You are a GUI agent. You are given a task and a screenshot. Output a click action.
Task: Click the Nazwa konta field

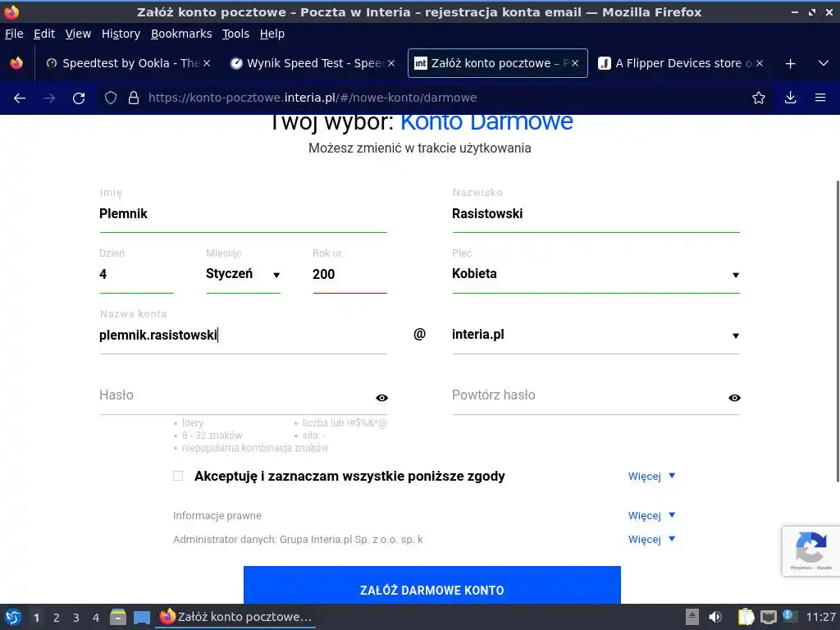[243, 336]
